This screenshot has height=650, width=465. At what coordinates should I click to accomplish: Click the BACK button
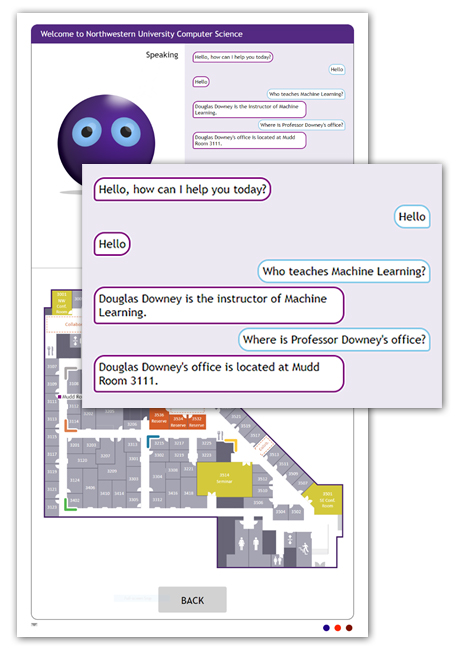point(192,599)
